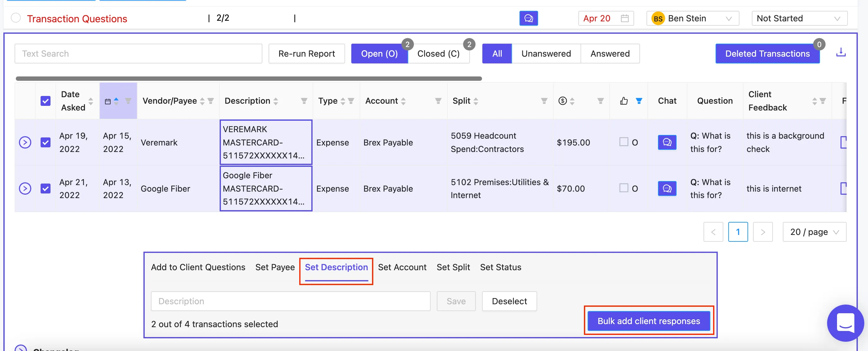Viewport: 868px width, 351px height.
Task: Focus the Text Search field
Action: click(138, 54)
